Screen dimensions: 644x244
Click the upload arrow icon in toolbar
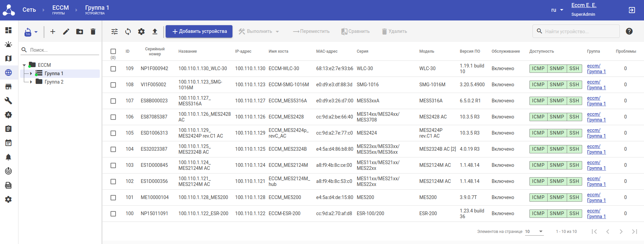tap(155, 32)
